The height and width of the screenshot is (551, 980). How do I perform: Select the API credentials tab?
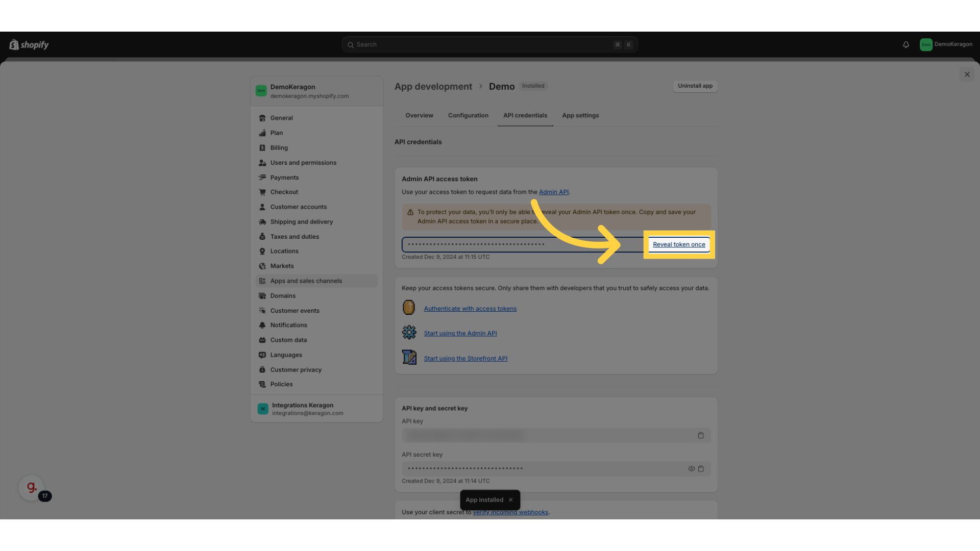525,116
